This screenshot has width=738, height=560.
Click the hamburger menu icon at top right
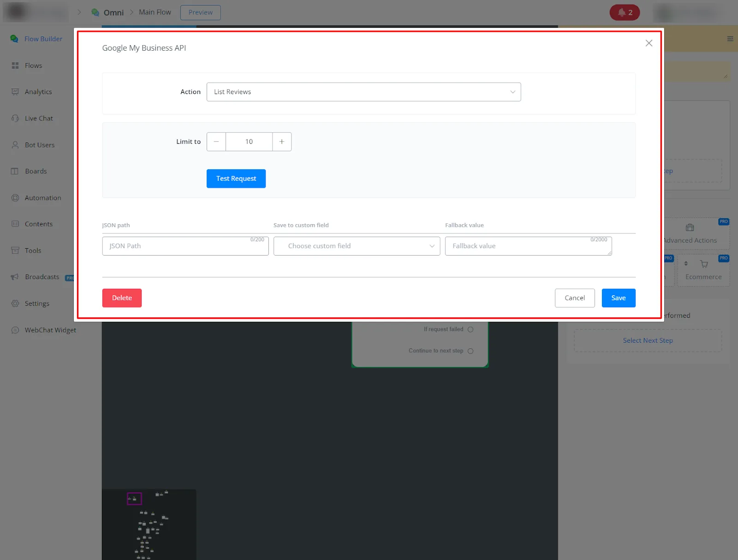tap(730, 39)
